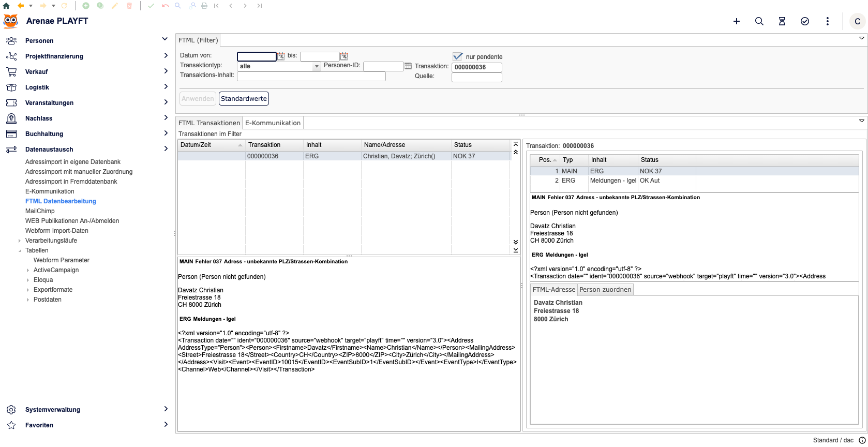Switch to the E-Kommunikation tab
Viewport: 868px width, 447px height.
pos(273,123)
